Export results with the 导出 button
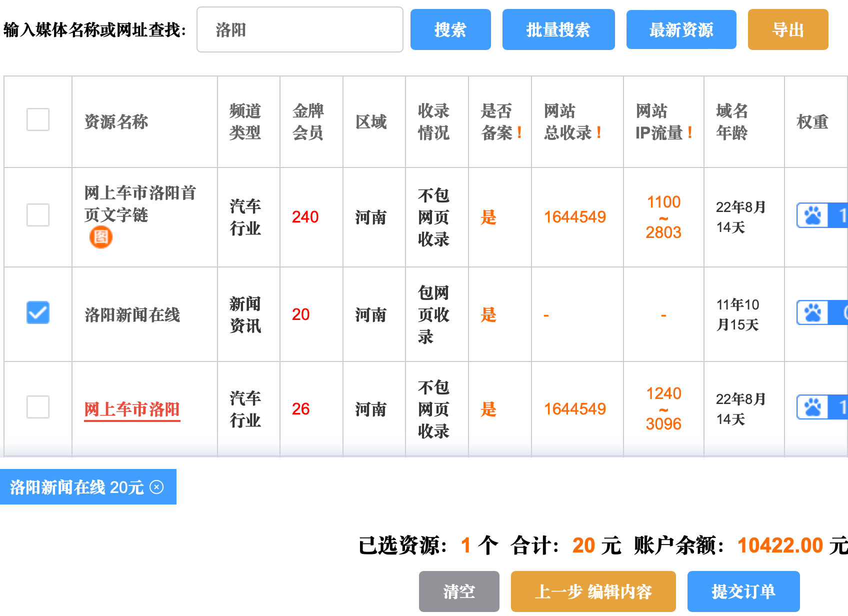 pyautogui.click(x=787, y=29)
